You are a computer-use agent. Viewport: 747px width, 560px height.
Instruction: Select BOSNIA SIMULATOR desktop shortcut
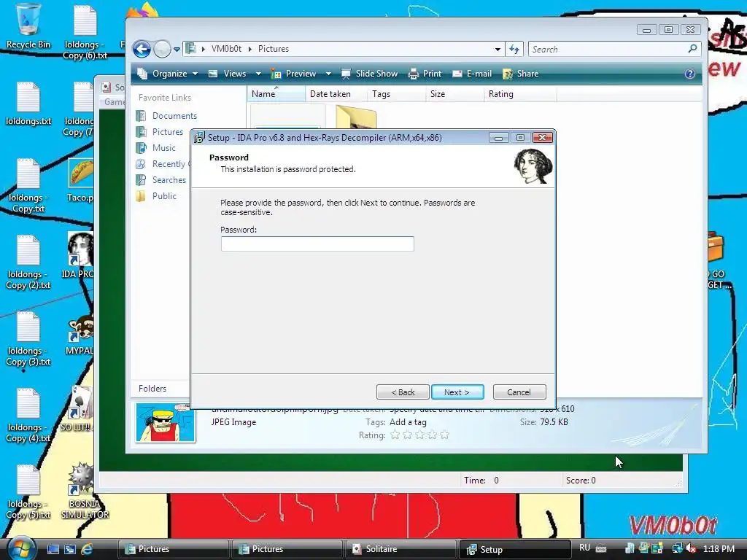point(85,491)
